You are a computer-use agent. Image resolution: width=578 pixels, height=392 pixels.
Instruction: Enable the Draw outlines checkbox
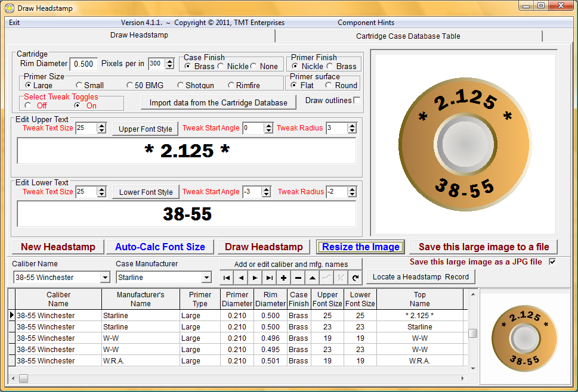[357, 100]
